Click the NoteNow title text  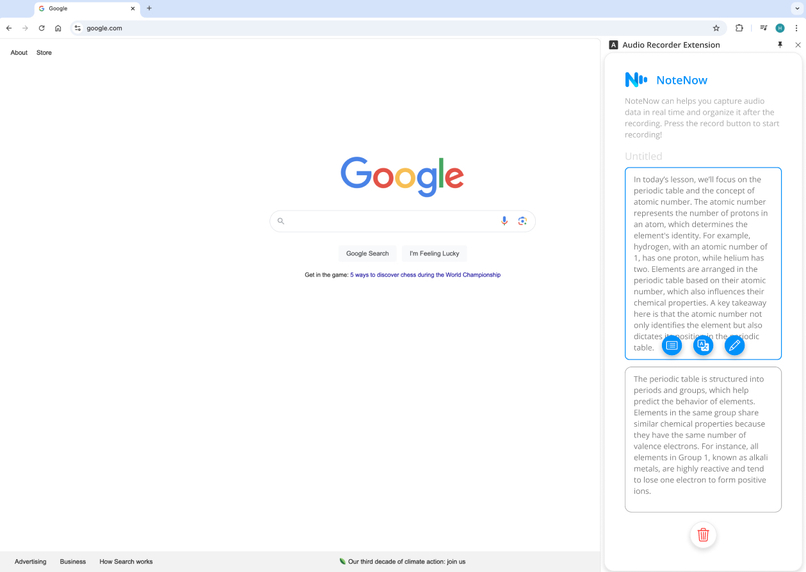click(x=682, y=80)
